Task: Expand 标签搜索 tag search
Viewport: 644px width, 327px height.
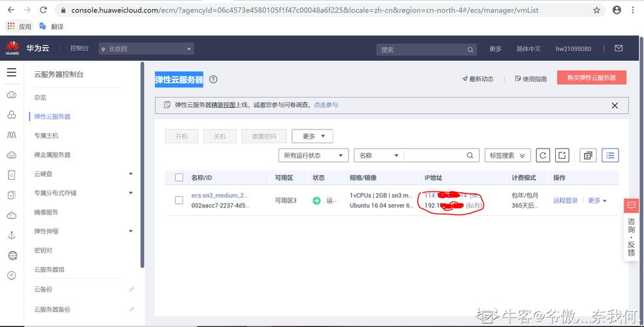Action: point(507,155)
